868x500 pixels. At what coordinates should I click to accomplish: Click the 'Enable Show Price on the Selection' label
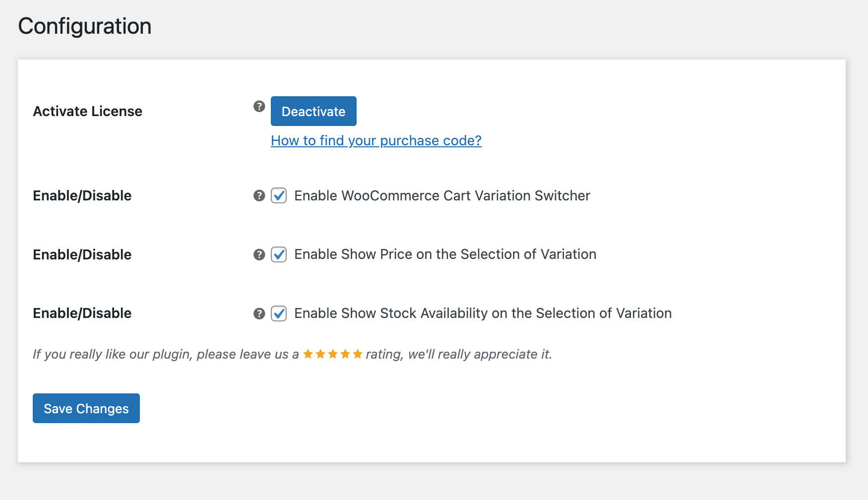point(445,254)
